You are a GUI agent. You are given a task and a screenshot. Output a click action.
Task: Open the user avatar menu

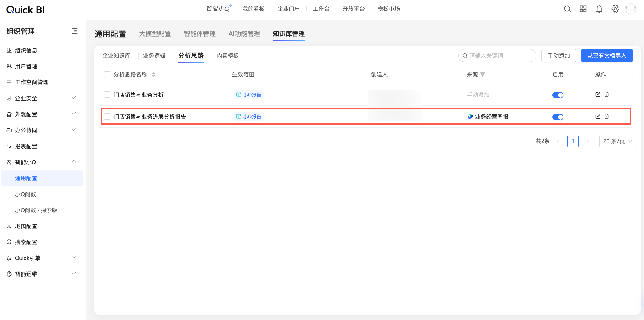click(631, 9)
